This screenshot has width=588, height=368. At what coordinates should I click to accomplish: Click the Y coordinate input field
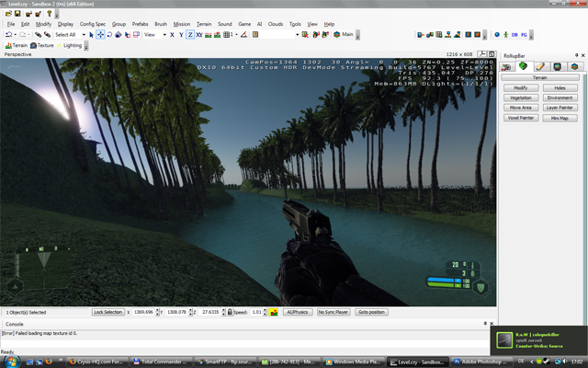[x=176, y=312]
